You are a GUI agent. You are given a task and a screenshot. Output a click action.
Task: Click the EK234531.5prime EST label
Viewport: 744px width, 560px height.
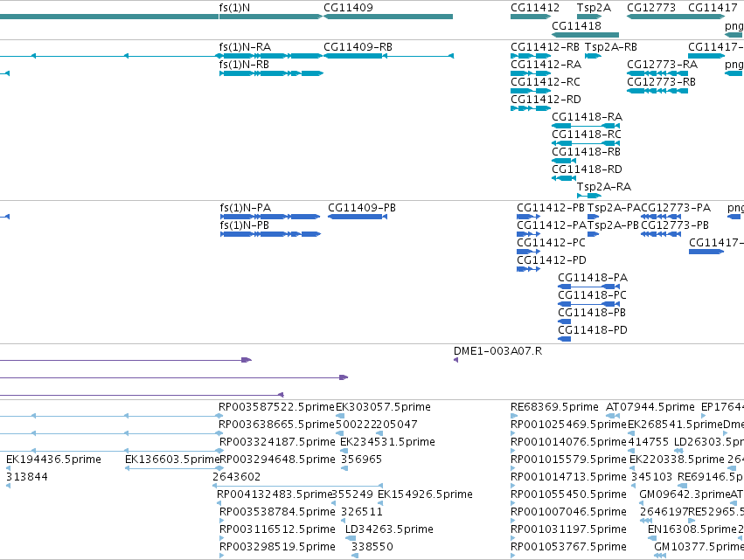coord(387,441)
